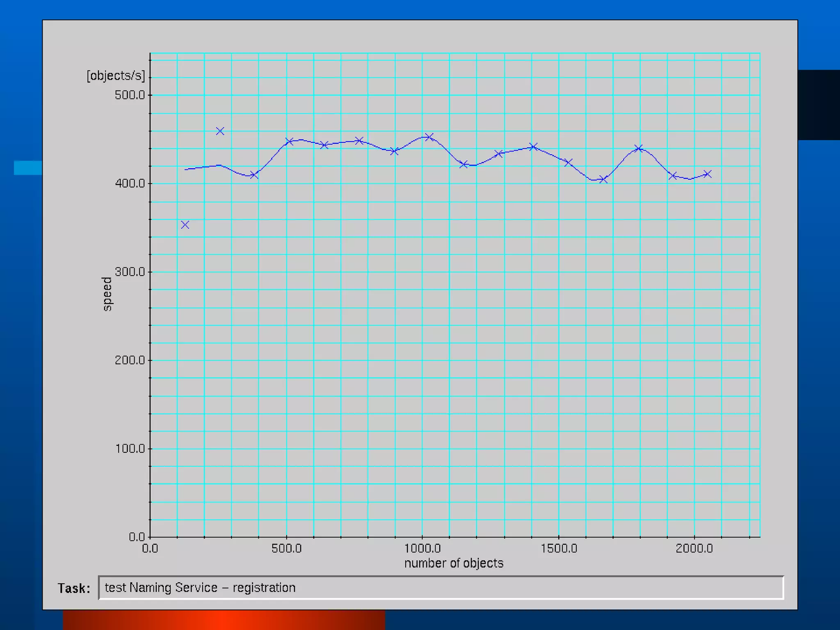Image resolution: width=840 pixels, height=630 pixels.
Task: Click the peak data marker above 1000.0 objects
Action: pyautogui.click(x=429, y=137)
